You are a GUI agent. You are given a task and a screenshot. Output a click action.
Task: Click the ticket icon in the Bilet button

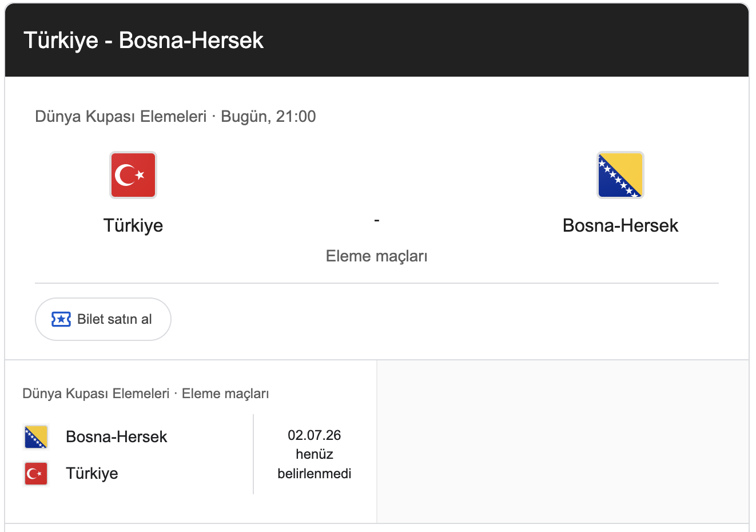point(61,319)
